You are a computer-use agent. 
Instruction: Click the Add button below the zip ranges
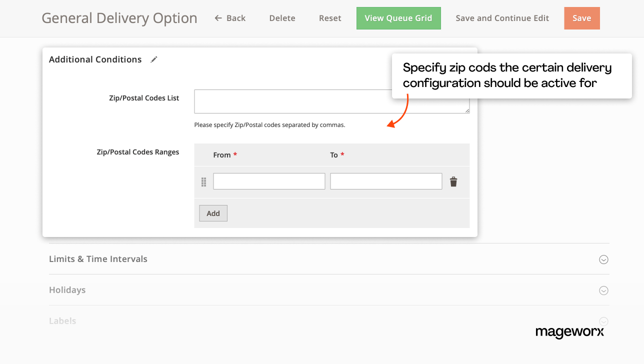click(x=213, y=213)
